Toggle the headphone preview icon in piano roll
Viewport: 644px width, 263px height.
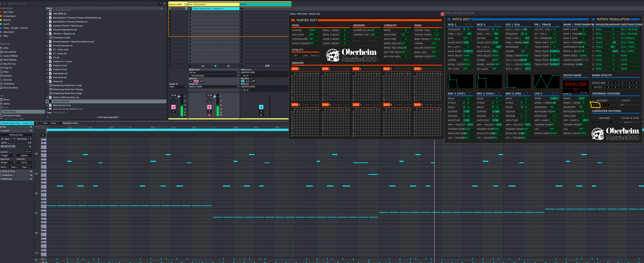pyautogui.click(x=43, y=135)
